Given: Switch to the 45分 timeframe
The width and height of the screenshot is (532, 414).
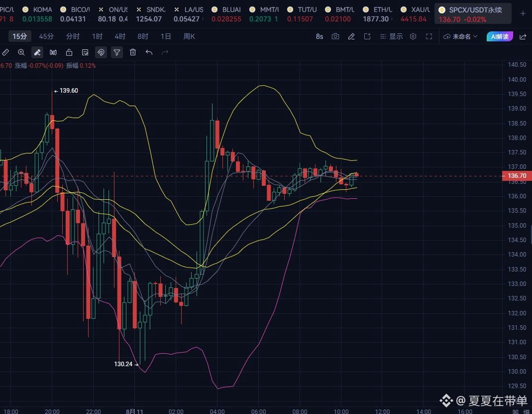Looking at the screenshot, I should click(x=46, y=36).
